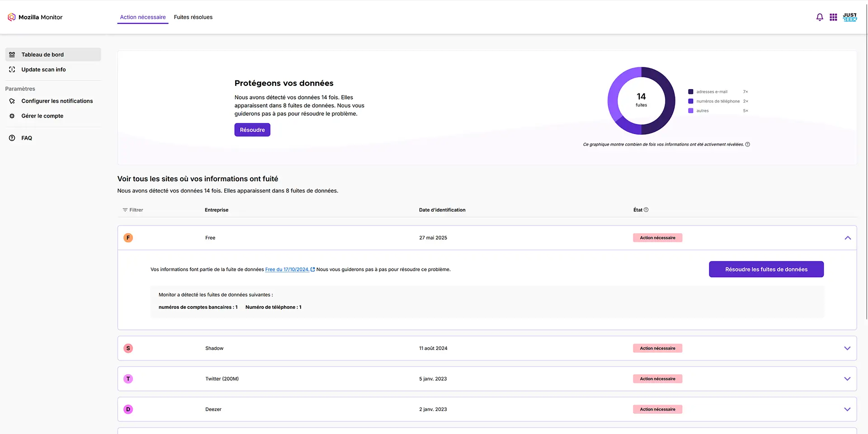Click Action nécessaire badge on Free row

pos(658,238)
